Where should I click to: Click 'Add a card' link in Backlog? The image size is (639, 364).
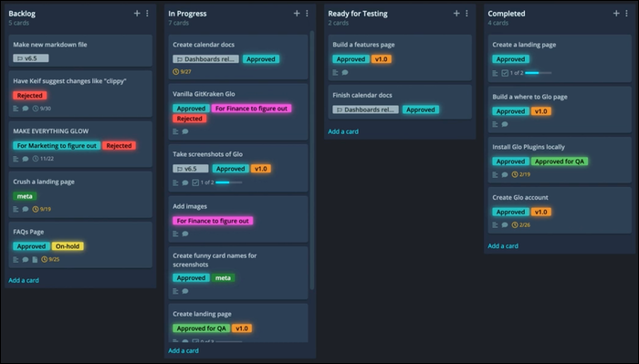coord(24,280)
